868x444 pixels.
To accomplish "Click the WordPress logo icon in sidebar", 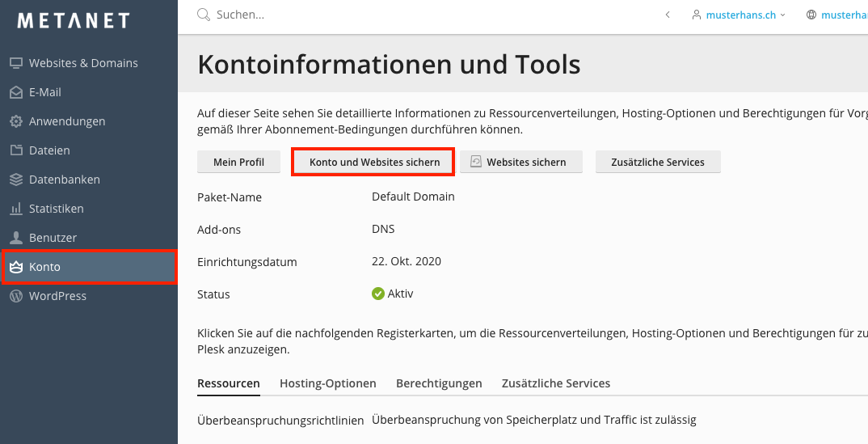I will 15,296.
